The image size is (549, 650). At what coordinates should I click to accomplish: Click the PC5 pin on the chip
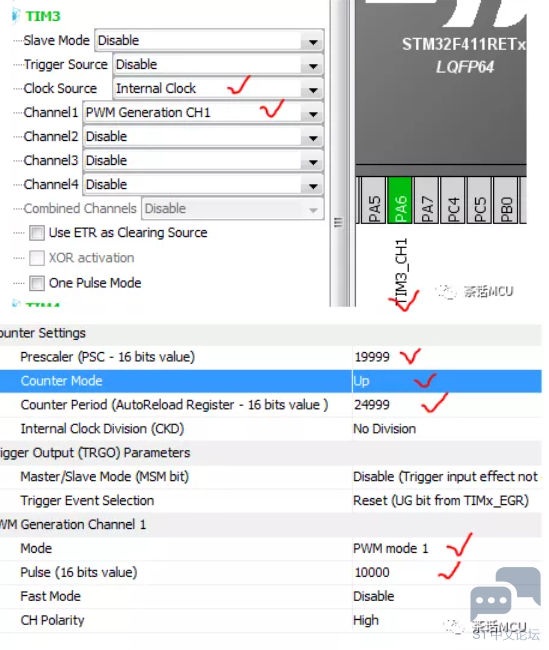tap(479, 201)
